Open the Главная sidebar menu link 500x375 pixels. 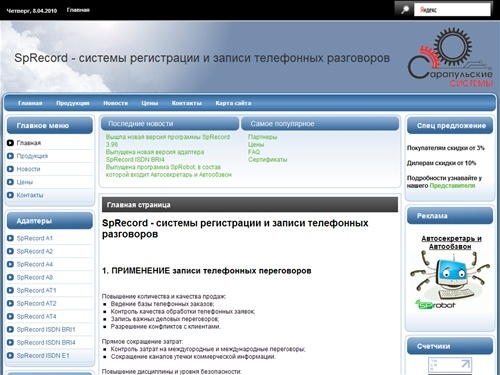point(29,143)
